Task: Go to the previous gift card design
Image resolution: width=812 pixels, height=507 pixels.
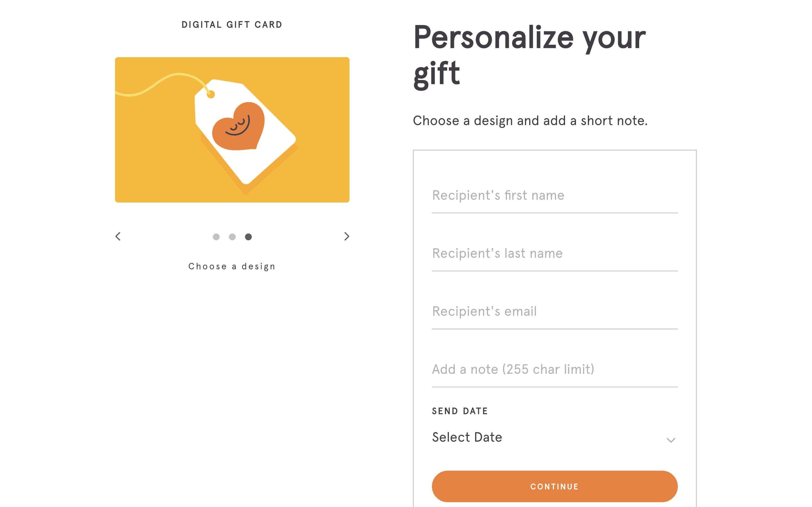Action: (118, 236)
